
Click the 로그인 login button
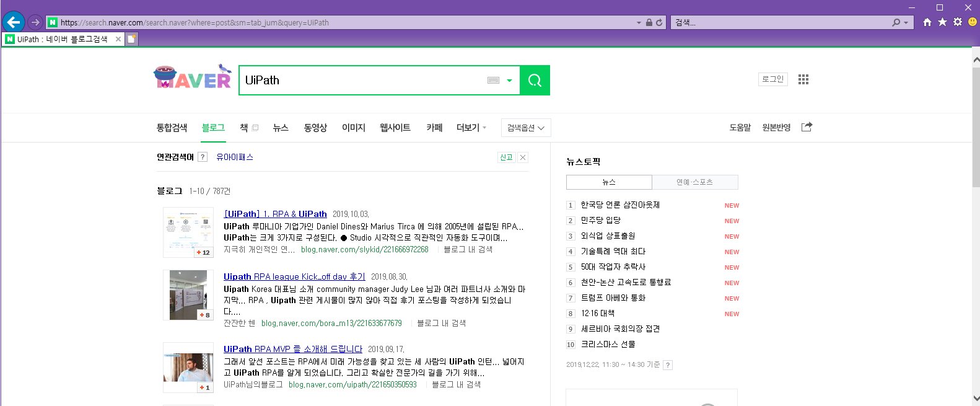773,79
